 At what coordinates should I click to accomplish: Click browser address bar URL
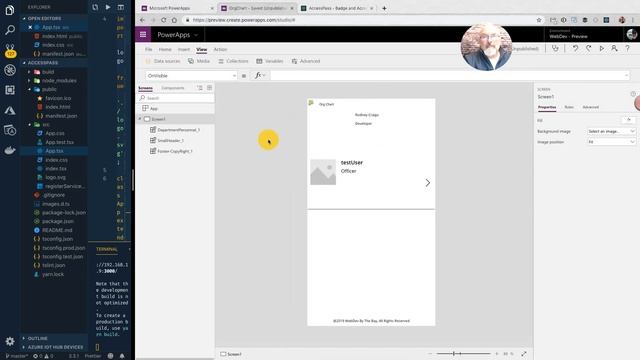(244, 20)
